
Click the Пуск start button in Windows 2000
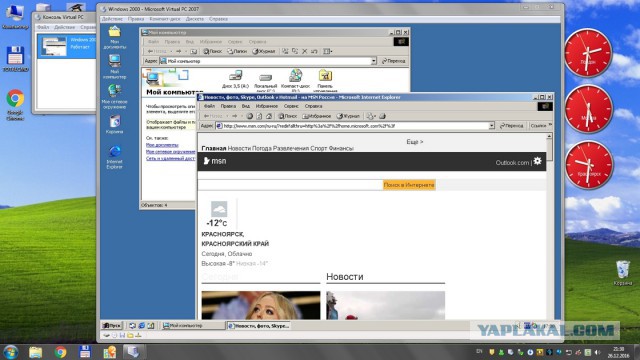coord(111,326)
